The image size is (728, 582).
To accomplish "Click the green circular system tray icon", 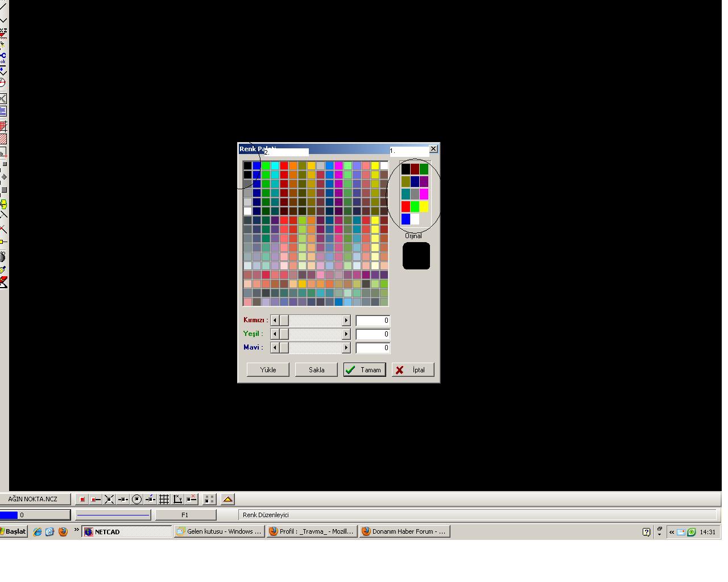I will pyautogui.click(x=692, y=532).
